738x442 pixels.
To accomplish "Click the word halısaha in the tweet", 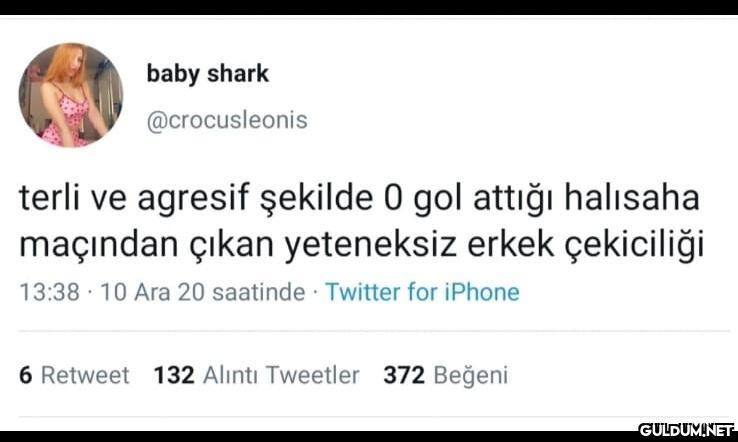I will click(x=632, y=197).
